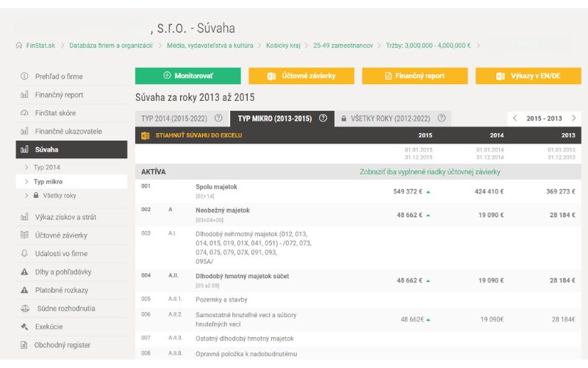Viewport: 588px width, 368px height.
Task: Show only filled rows link
Action: (430, 172)
